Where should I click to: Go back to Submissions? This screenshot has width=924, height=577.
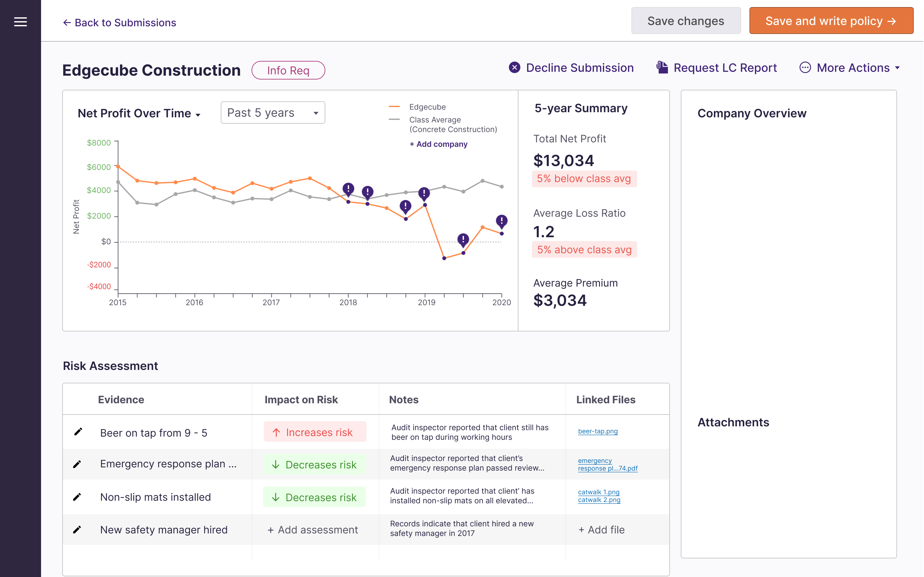click(119, 22)
